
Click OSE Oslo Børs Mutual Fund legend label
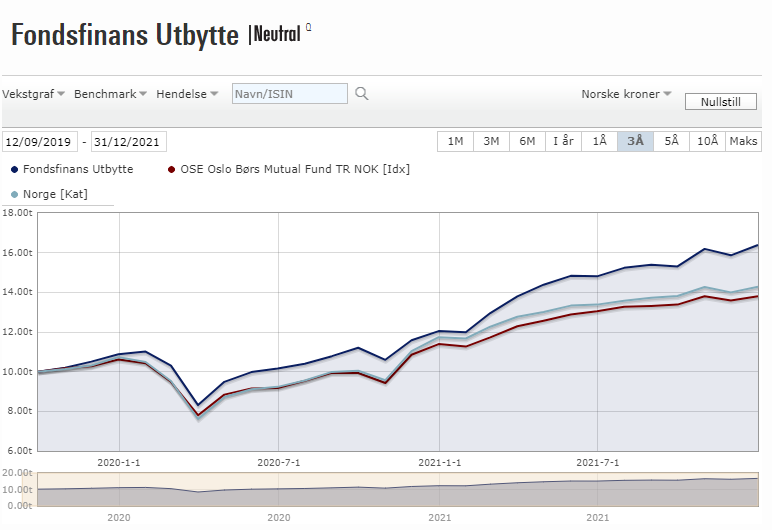[x=295, y=169]
